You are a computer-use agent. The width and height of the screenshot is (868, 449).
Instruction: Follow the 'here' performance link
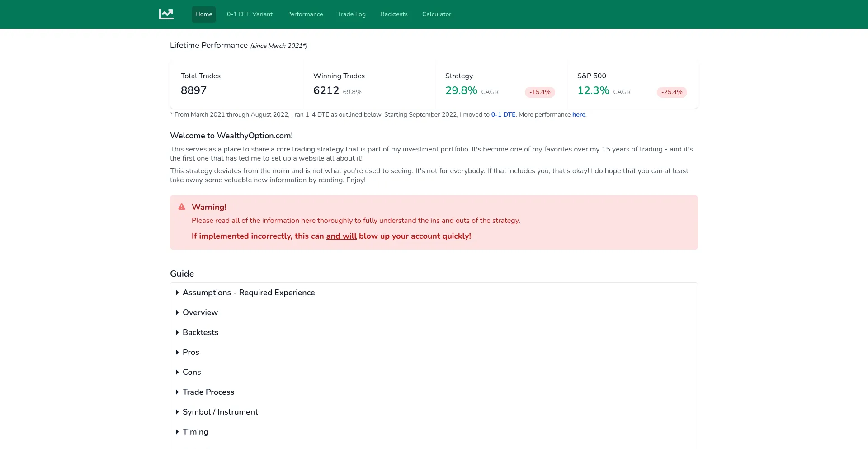tap(579, 115)
